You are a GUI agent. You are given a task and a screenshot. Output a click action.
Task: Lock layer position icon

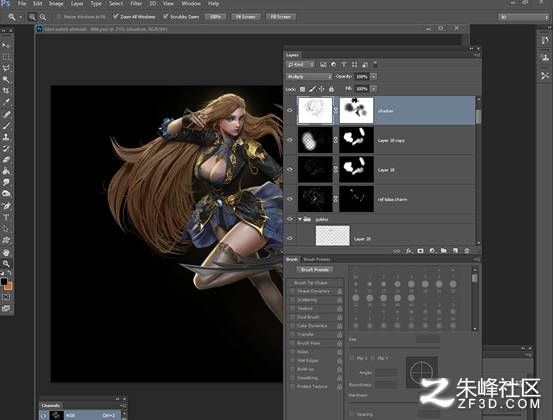pyautogui.click(x=321, y=89)
